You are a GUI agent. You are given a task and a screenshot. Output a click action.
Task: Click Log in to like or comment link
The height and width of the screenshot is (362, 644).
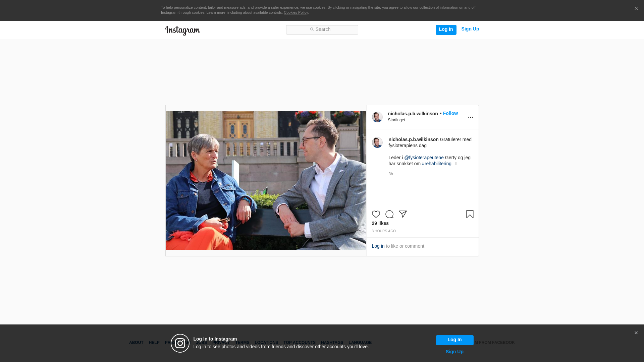click(x=378, y=246)
